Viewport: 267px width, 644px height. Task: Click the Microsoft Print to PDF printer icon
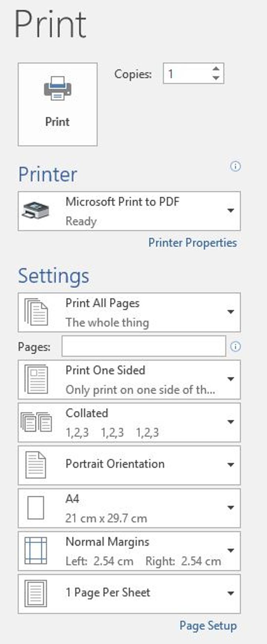click(35, 211)
